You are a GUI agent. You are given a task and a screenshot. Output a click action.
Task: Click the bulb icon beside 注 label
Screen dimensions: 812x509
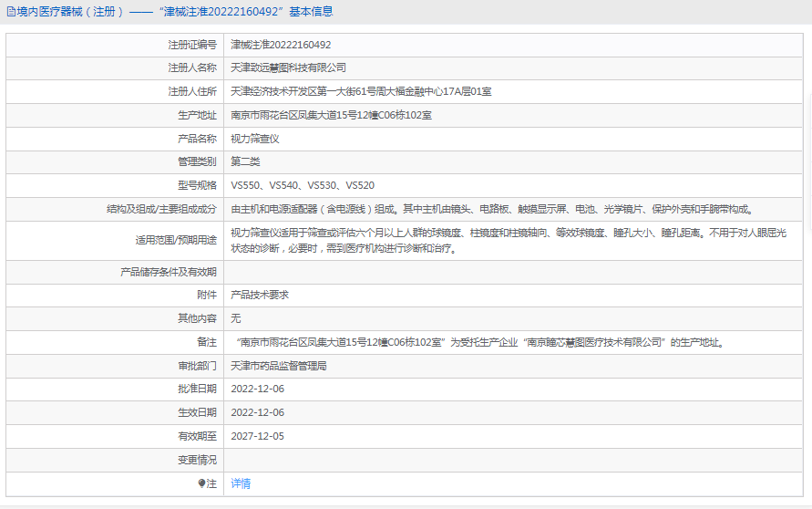(201, 483)
